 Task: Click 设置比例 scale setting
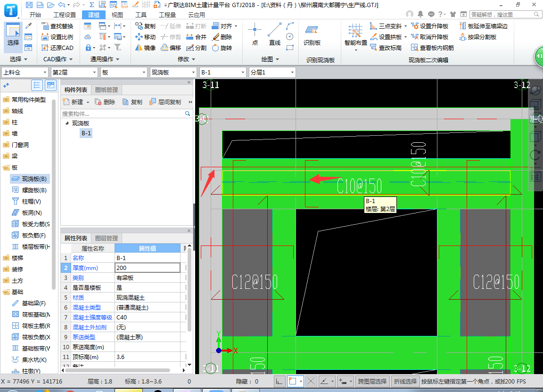pos(58,37)
